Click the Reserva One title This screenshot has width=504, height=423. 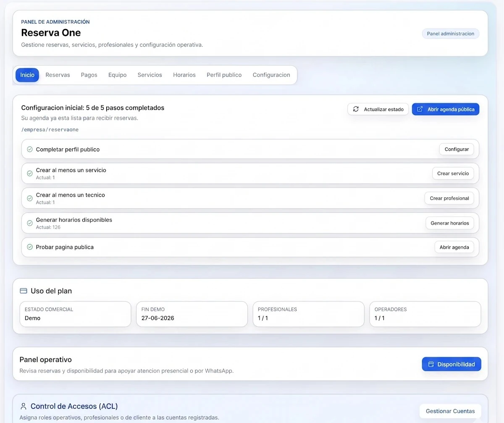click(51, 32)
